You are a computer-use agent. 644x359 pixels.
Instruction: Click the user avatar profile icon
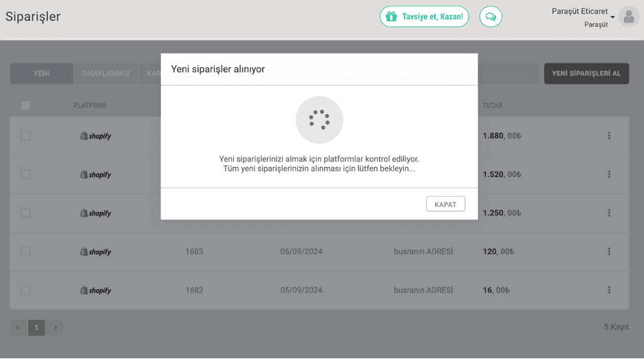pos(628,17)
